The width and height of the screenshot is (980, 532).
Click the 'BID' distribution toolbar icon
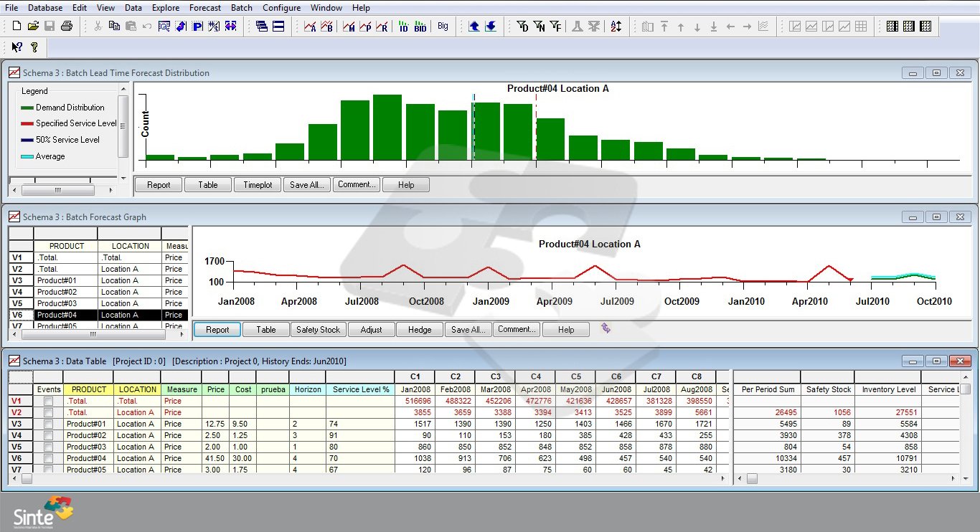(x=420, y=27)
